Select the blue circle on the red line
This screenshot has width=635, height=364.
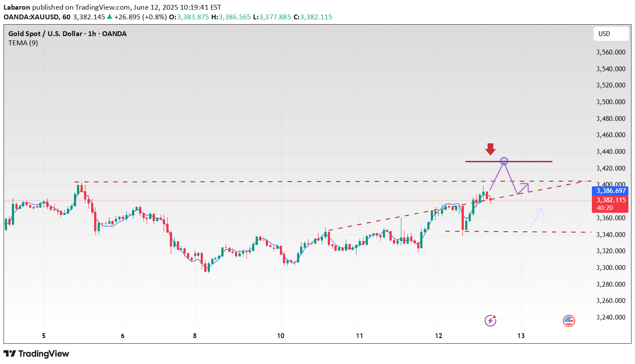[x=504, y=161]
